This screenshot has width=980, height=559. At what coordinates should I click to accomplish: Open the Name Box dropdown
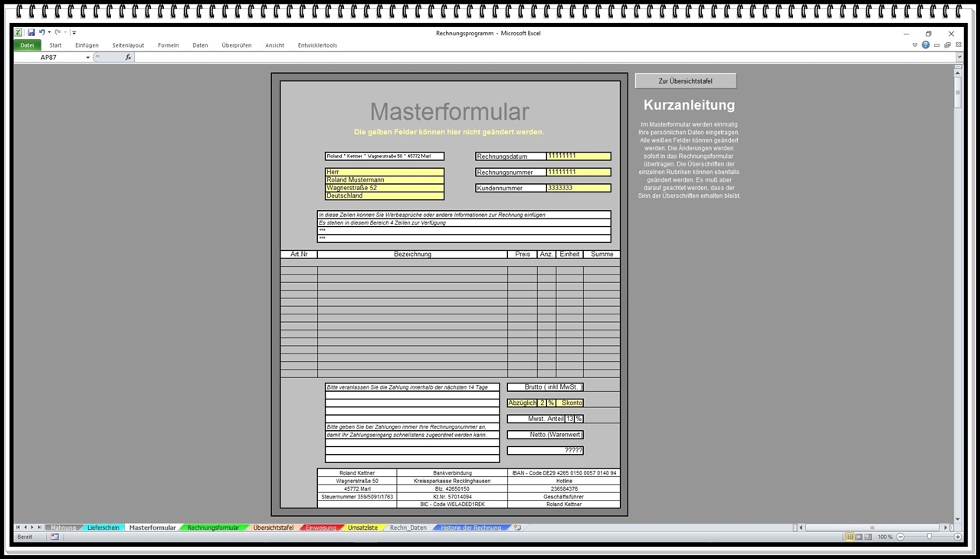(88, 58)
